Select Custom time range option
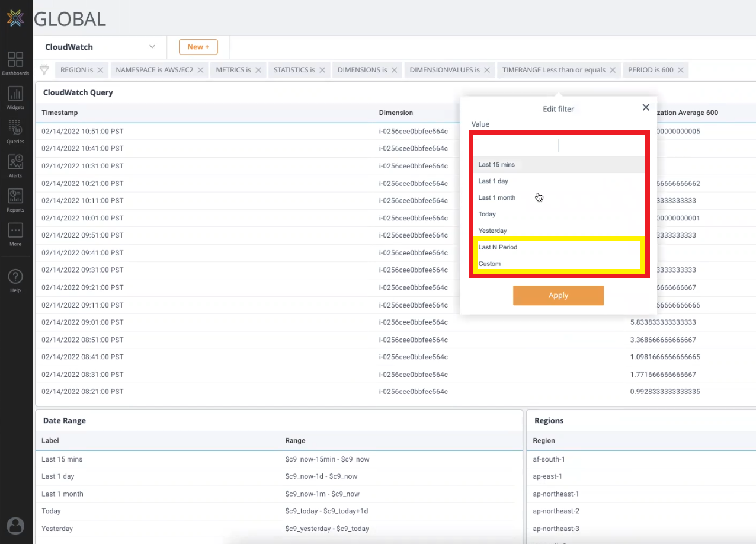 (559, 264)
